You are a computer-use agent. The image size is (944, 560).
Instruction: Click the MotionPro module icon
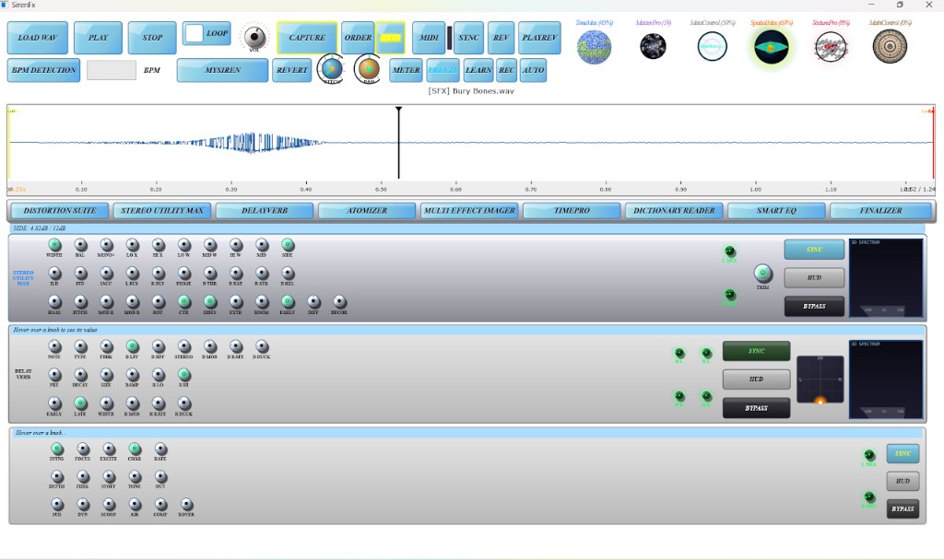(653, 44)
